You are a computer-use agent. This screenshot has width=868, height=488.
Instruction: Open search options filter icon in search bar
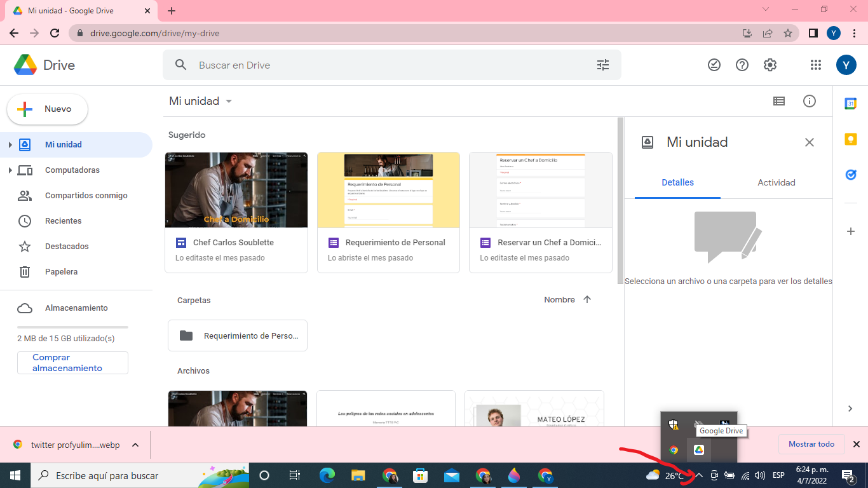click(603, 65)
